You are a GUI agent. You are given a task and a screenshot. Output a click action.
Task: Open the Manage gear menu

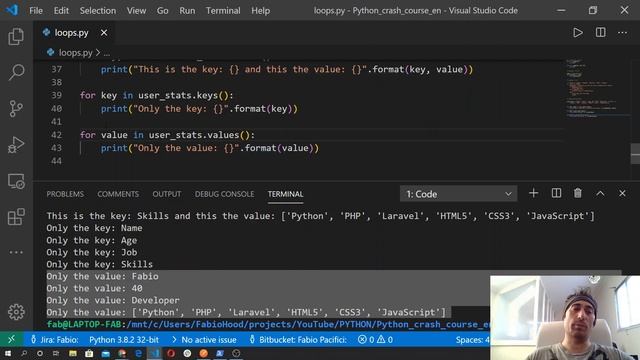point(16,312)
